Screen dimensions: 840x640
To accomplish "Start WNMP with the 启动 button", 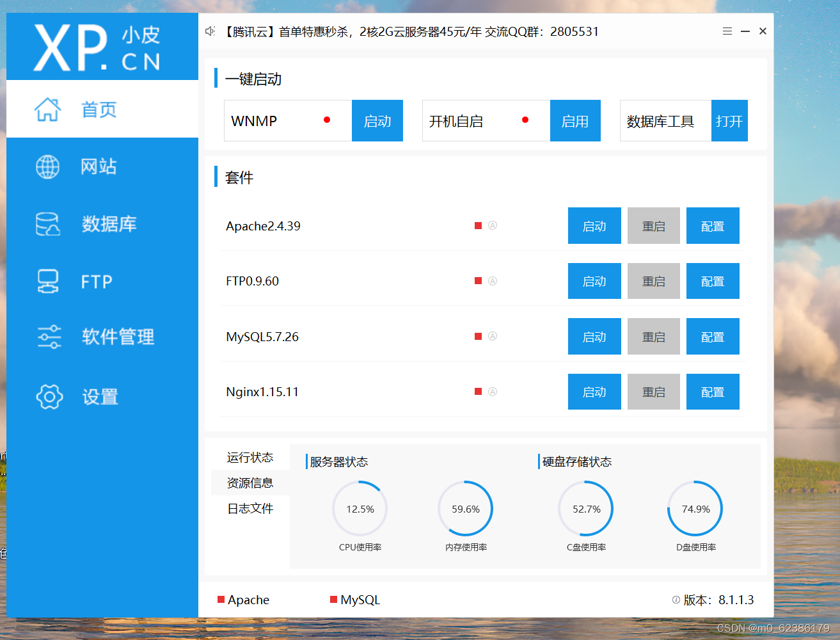I will coord(377,121).
